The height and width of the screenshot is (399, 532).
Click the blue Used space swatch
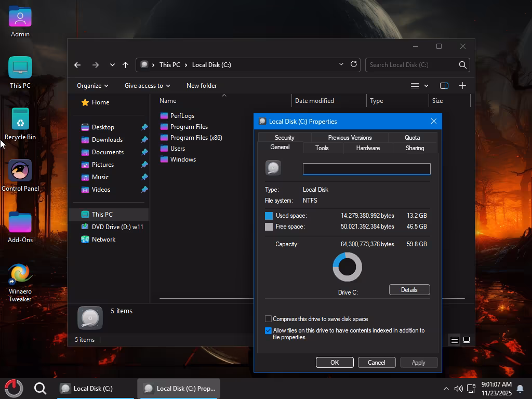click(x=269, y=216)
